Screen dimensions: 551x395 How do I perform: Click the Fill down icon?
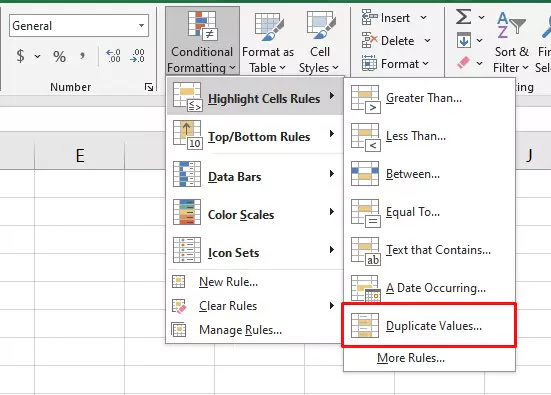click(464, 40)
